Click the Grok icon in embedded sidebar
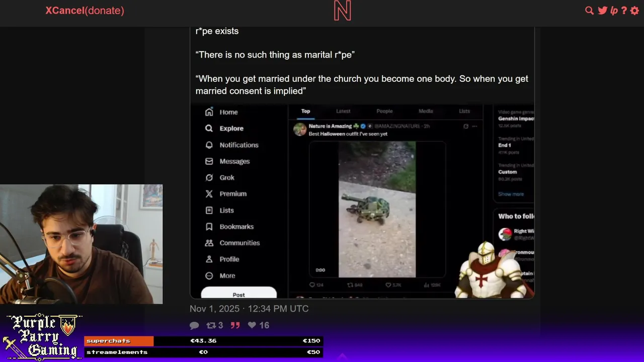 [x=209, y=177]
